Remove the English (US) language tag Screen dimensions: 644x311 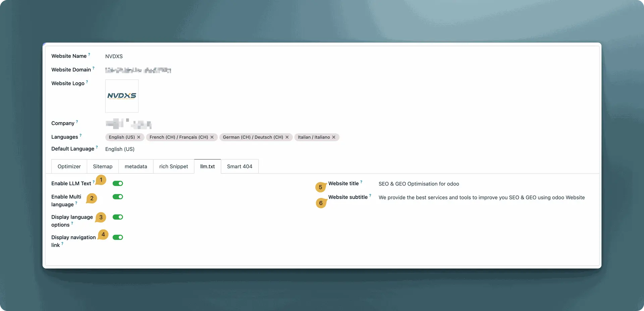tap(139, 137)
